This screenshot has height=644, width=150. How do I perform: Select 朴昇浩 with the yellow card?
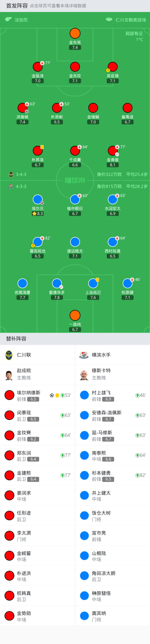38,151
